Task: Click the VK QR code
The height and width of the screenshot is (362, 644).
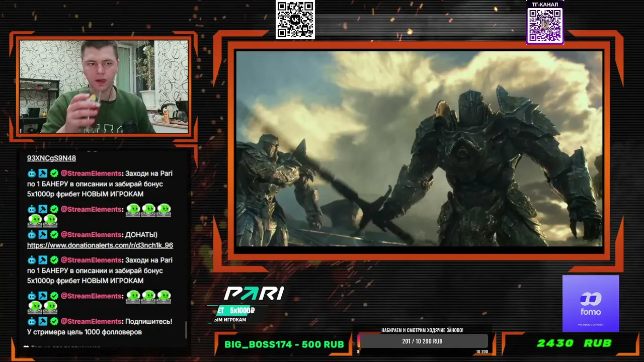Action: tap(295, 20)
